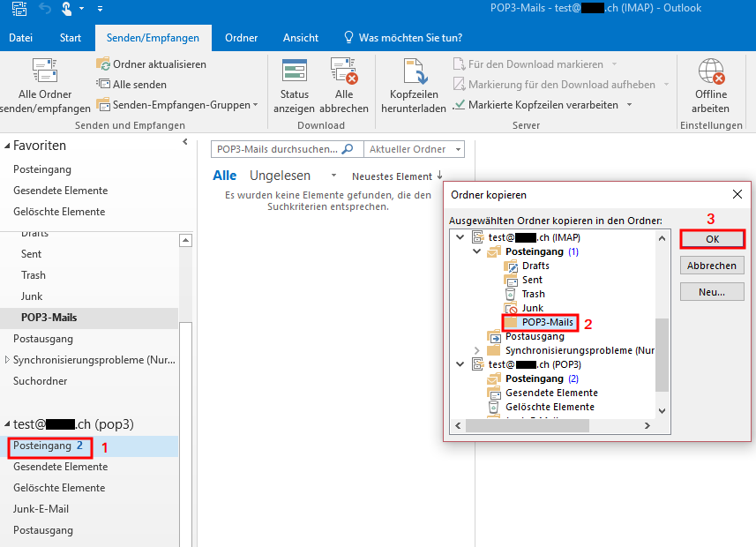Reverse sort order arrow
Screen dimensions: 756x547
pyautogui.click(x=439, y=176)
